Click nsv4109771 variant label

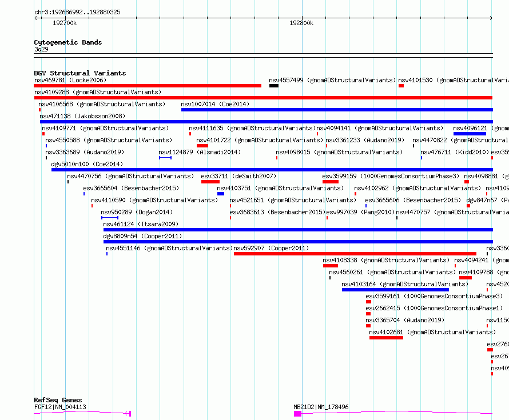[105, 128]
